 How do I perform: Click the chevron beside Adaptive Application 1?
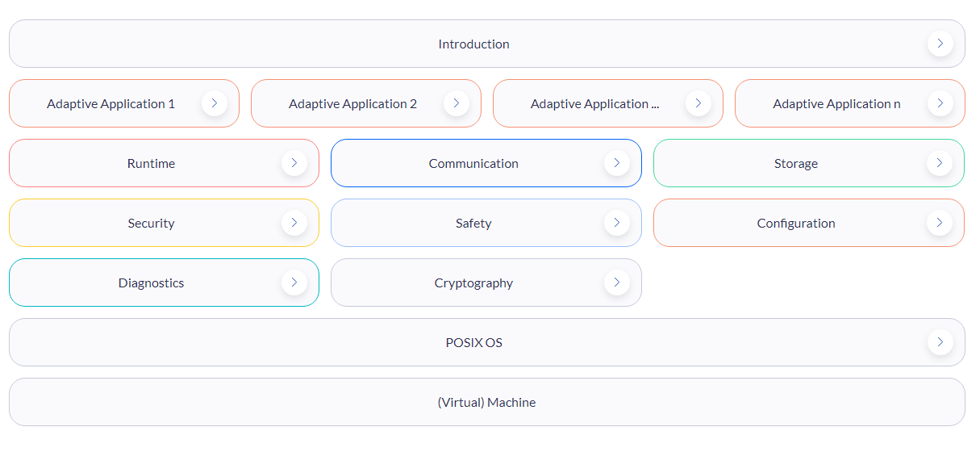(214, 103)
